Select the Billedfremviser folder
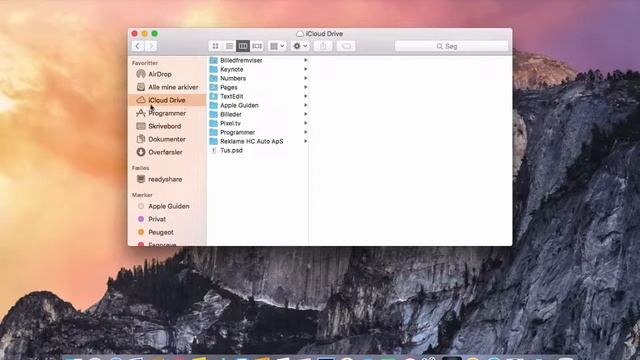 [258, 60]
